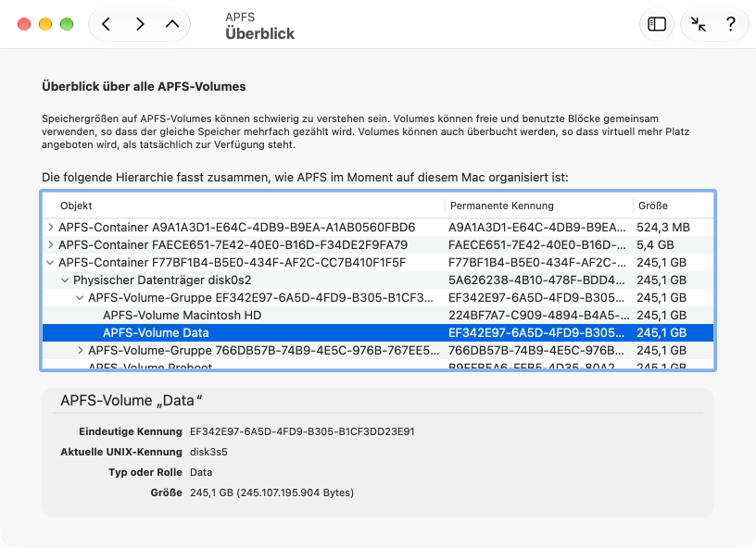Click heading Überblick über alle APFS-Volumes

click(x=144, y=87)
